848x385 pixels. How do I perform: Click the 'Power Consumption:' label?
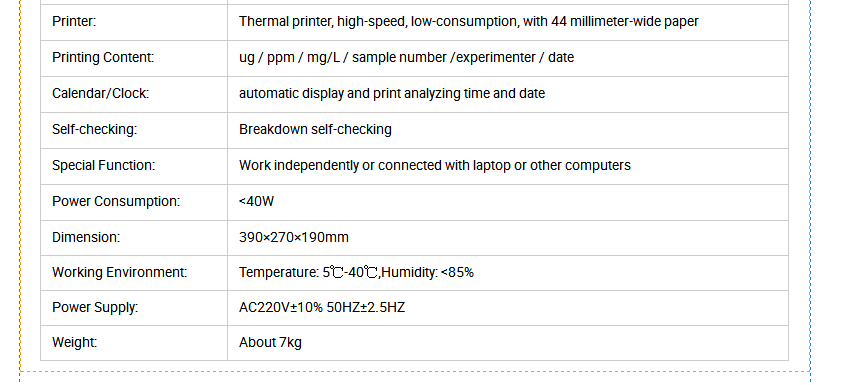[116, 202]
